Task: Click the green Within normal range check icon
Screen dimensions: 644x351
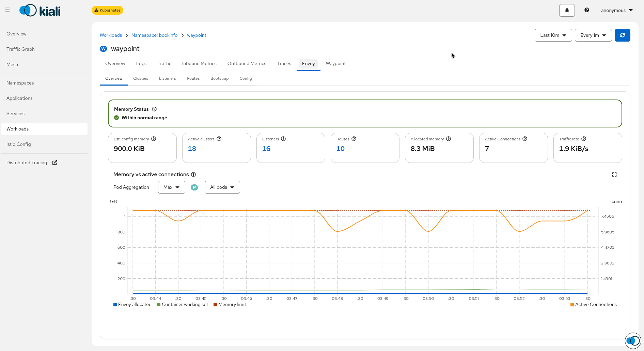Action: [x=116, y=118]
